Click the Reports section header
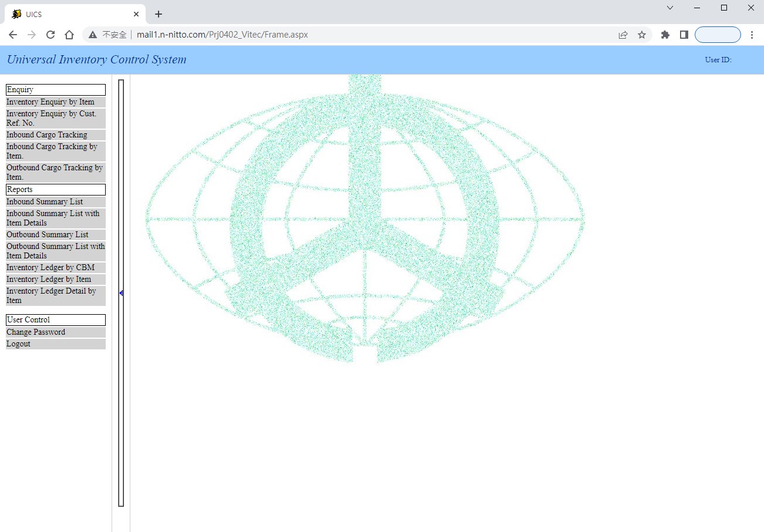 coord(56,190)
